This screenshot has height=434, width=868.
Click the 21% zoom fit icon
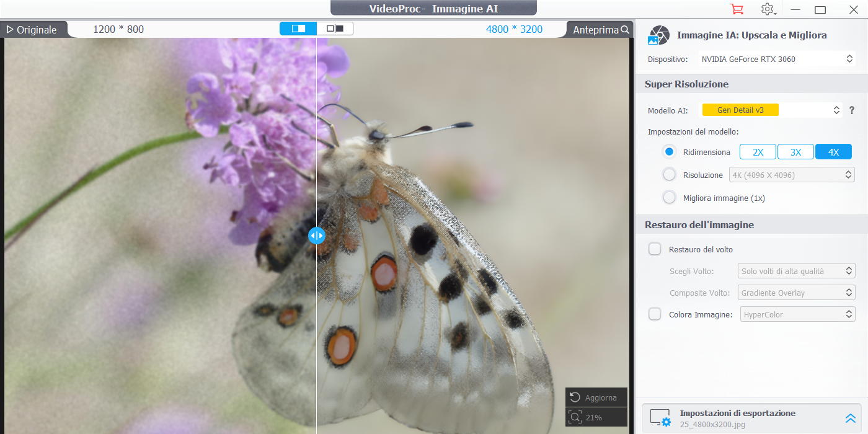(575, 417)
